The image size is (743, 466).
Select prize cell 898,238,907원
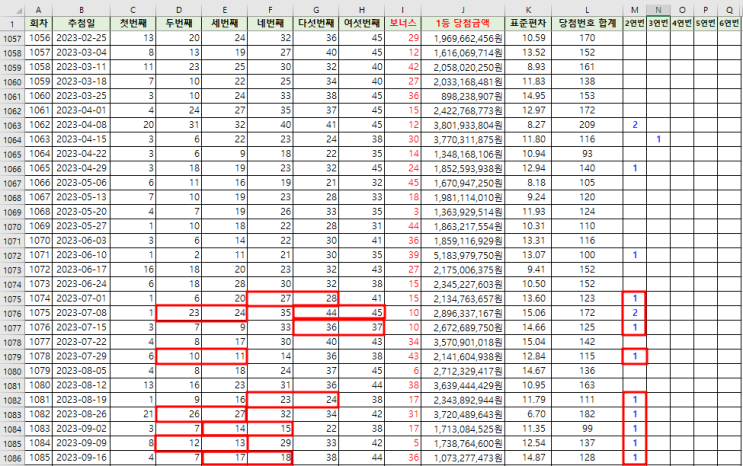click(463, 96)
